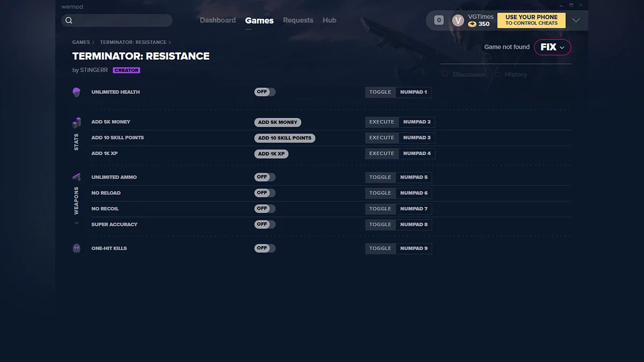Click the One-Hit Kills ghost icon
Viewport: 644px width, 362px height.
click(x=76, y=248)
